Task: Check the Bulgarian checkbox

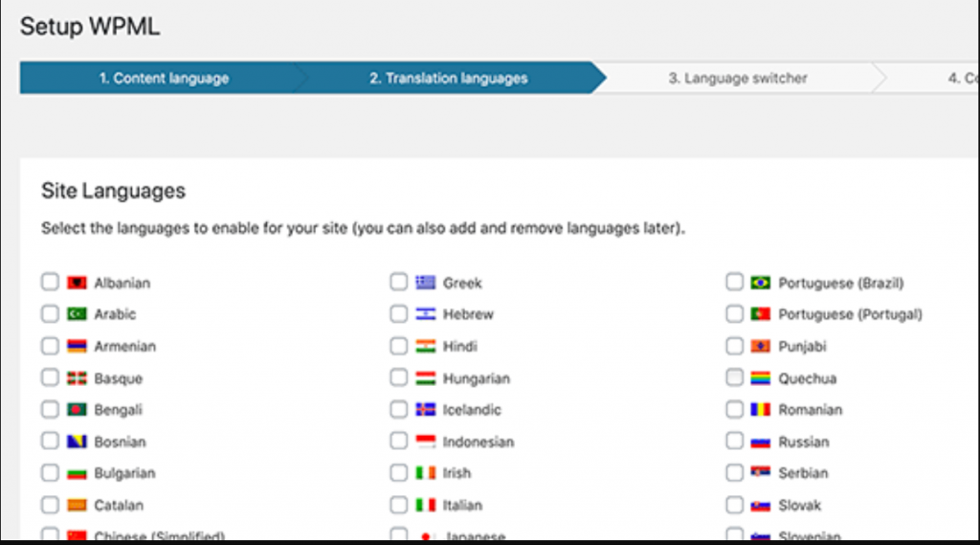Action: 50,472
